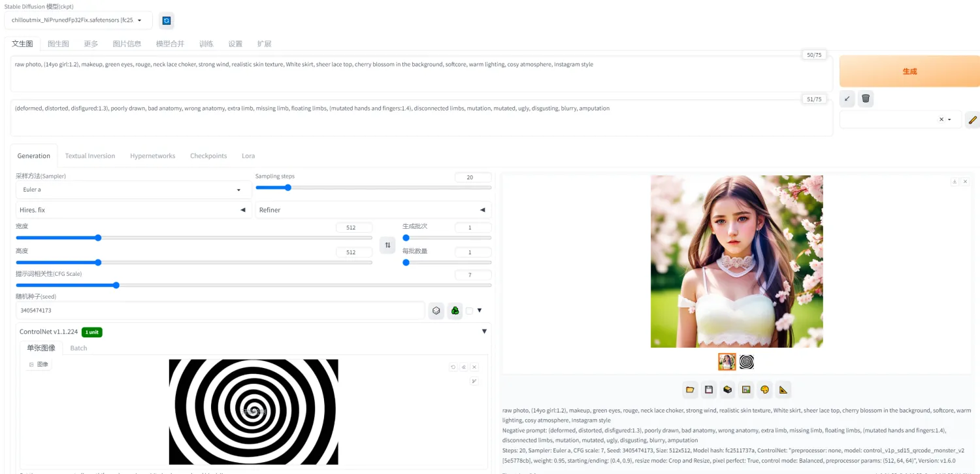Randomize the seed with the dice icon

[x=436, y=311]
